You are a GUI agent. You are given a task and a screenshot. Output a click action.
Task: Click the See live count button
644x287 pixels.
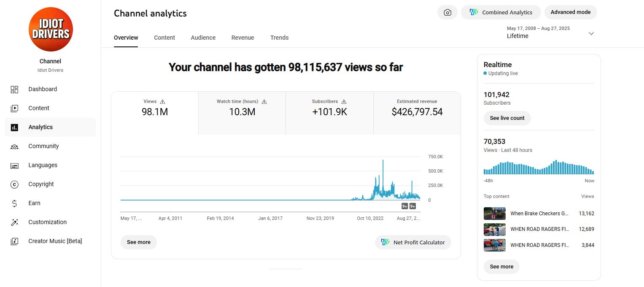pos(507,118)
